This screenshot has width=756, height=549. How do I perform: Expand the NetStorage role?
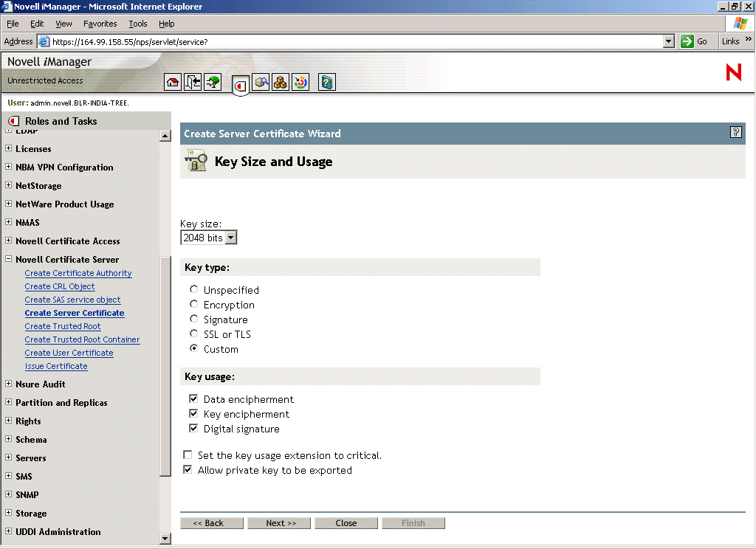9,185
